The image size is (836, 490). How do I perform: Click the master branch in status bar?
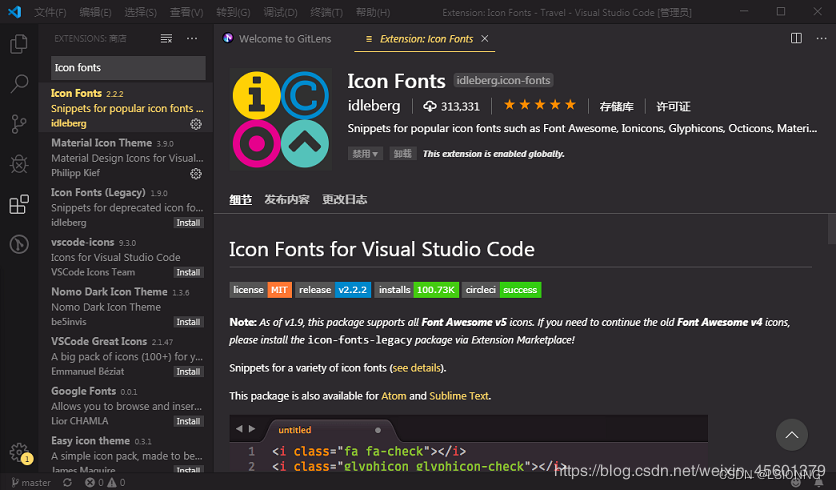click(x=31, y=483)
